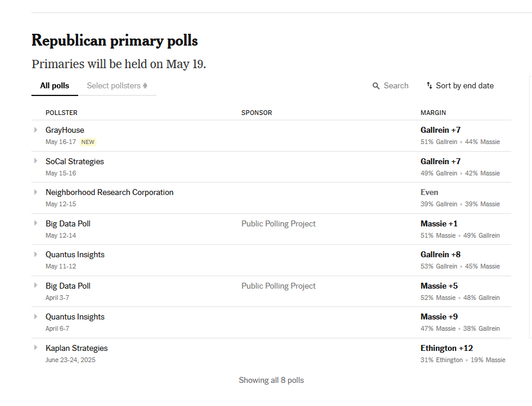Expand Neighborhood Research Corporation poll details
This screenshot has height=406, width=532.
(36, 192)
